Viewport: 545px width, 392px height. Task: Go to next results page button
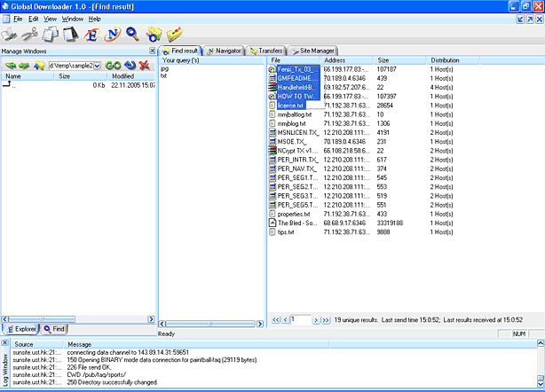tap(316, 320)
